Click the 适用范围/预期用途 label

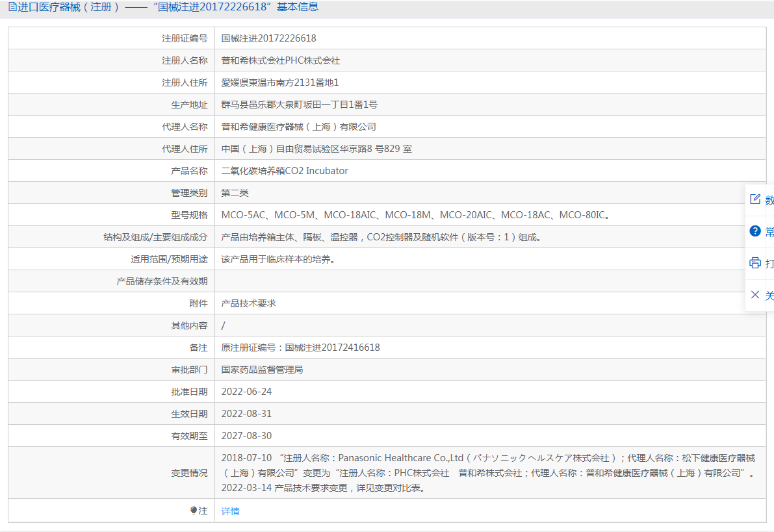pyautogui.click(x=170, y=259)
